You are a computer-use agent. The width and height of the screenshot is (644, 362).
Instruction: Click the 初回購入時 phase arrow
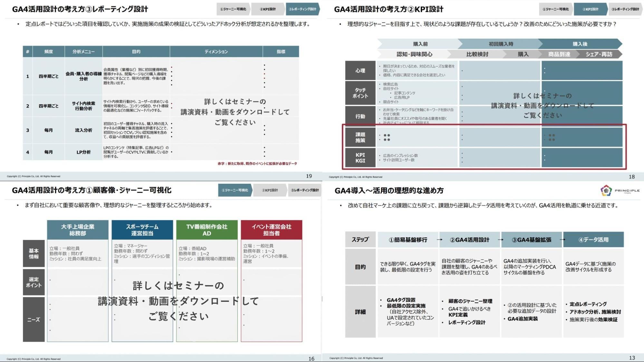(501, 44)
